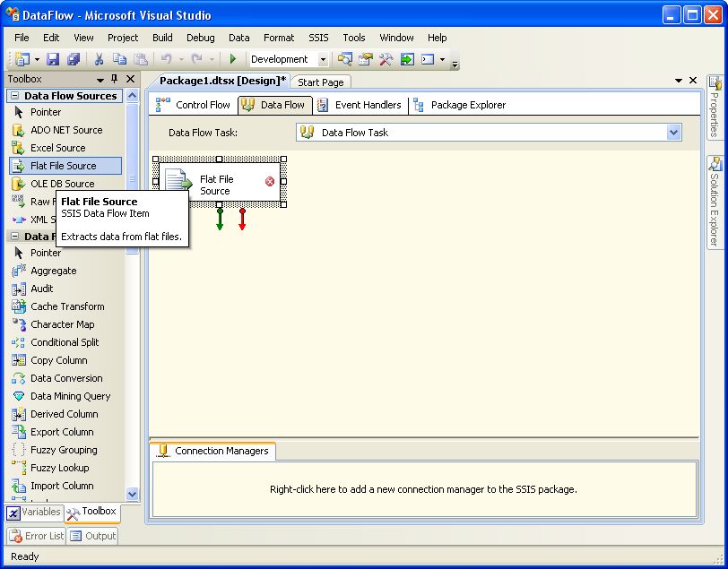Click the error icon on Flat File Source
Viewport: 728px width, 569px height.
pos(270,182)
